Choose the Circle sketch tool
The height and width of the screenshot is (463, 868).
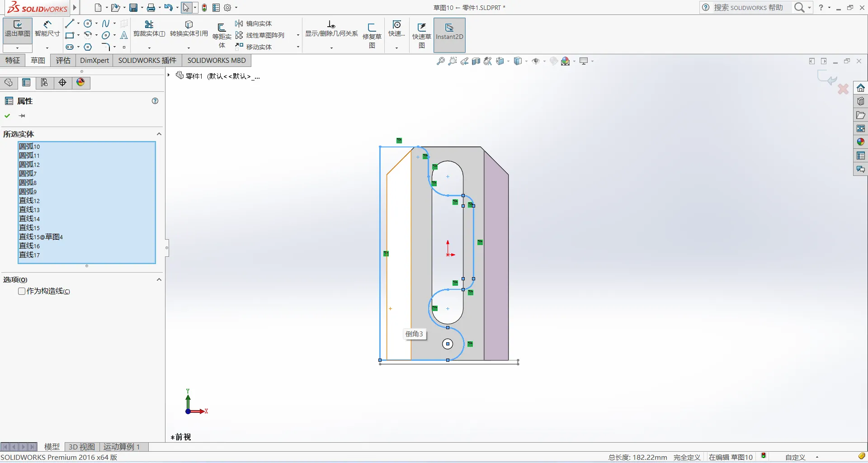88,24
